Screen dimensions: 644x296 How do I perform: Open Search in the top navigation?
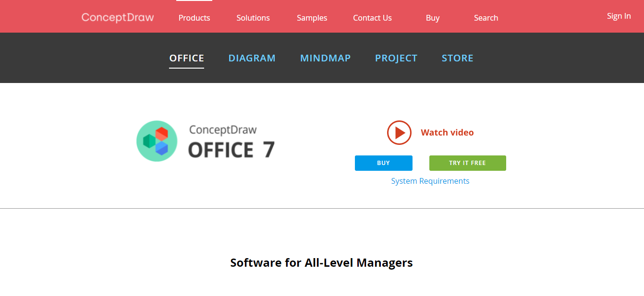[486, 18]
